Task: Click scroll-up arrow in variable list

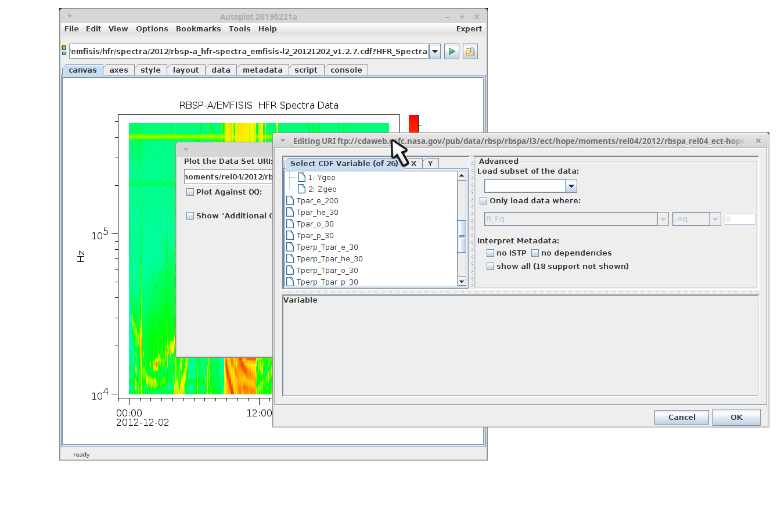Action: pyautogui.click(x=462, y=175)
